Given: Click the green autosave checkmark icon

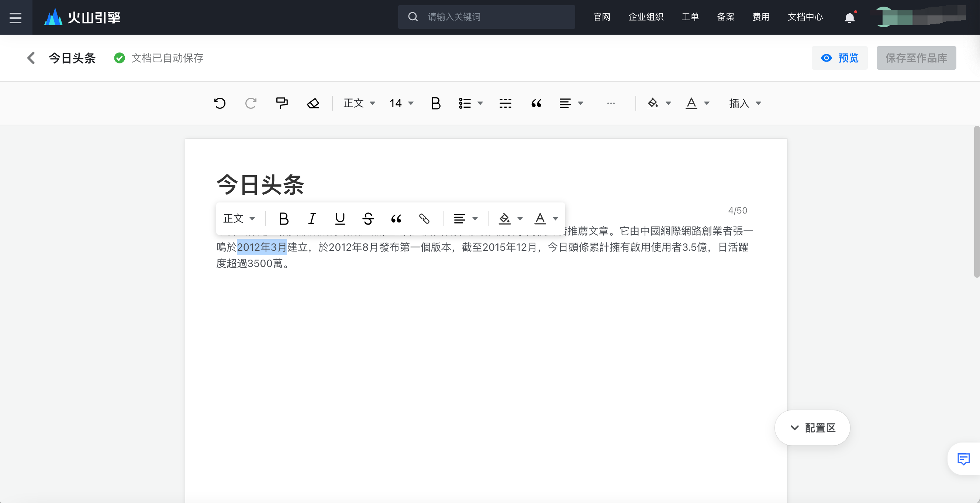Looking at the screenshot, I should click(x=120, y=58).
